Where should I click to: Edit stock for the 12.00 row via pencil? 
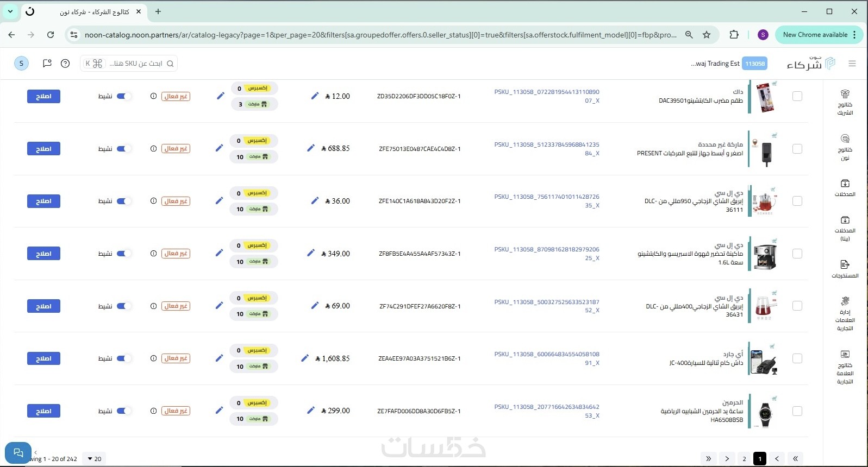(220, 96)
